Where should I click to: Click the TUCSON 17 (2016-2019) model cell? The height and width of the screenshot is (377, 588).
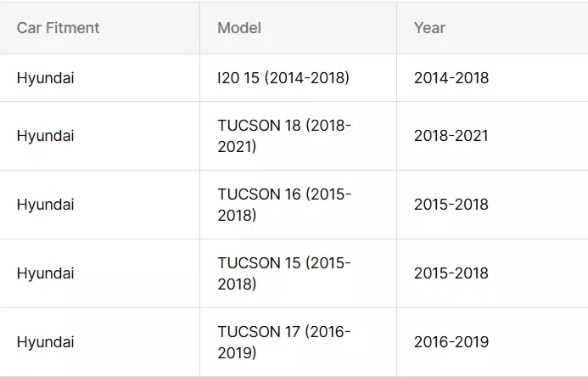tap(284, 342)
